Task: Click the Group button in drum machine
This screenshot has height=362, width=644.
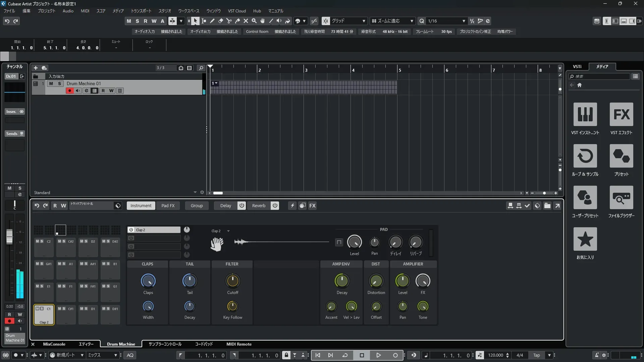Action: 197,205
